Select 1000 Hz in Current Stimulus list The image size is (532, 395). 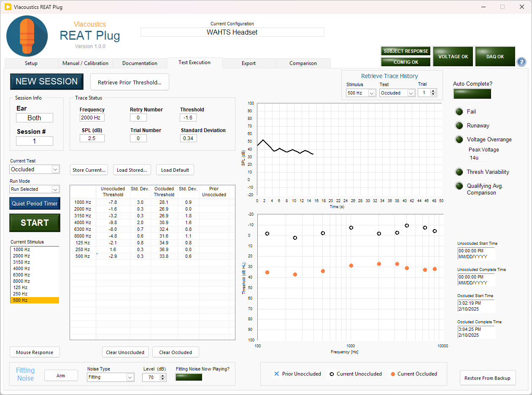coord(35,249)
